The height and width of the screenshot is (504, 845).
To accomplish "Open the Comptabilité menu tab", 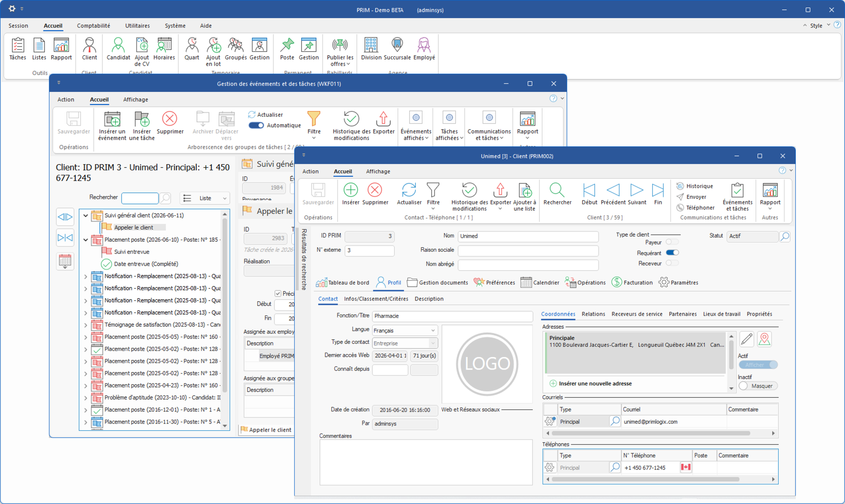I will tap(93, 25).
